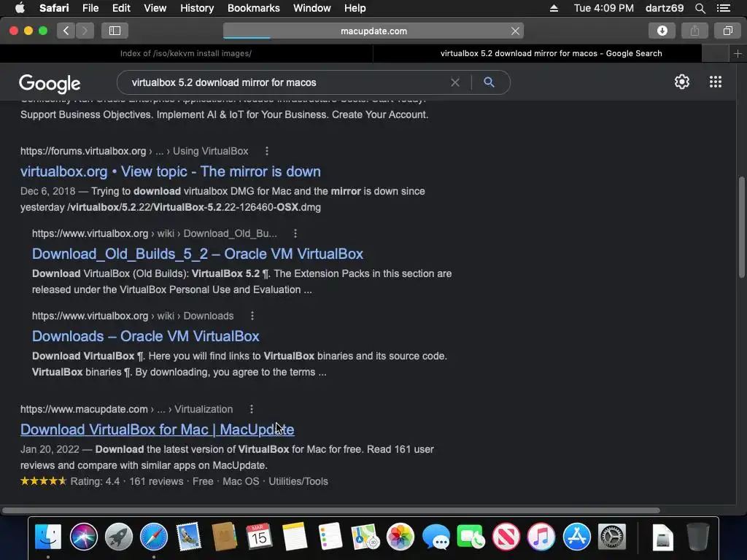Open Music iTunes icon in Dock
Image resolution: width=747 pixels, height=560 pixels.
(541, 537)
